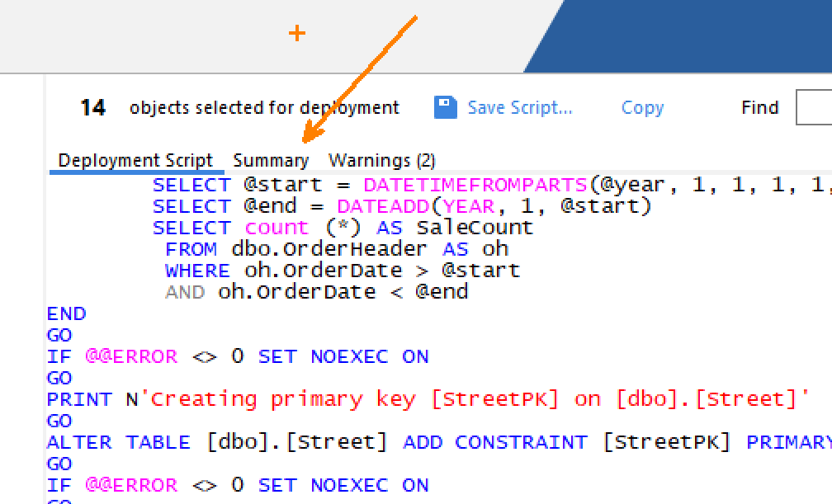
Task: Place cursor on 'SaleCount' alias
Action: coord(475,228)
